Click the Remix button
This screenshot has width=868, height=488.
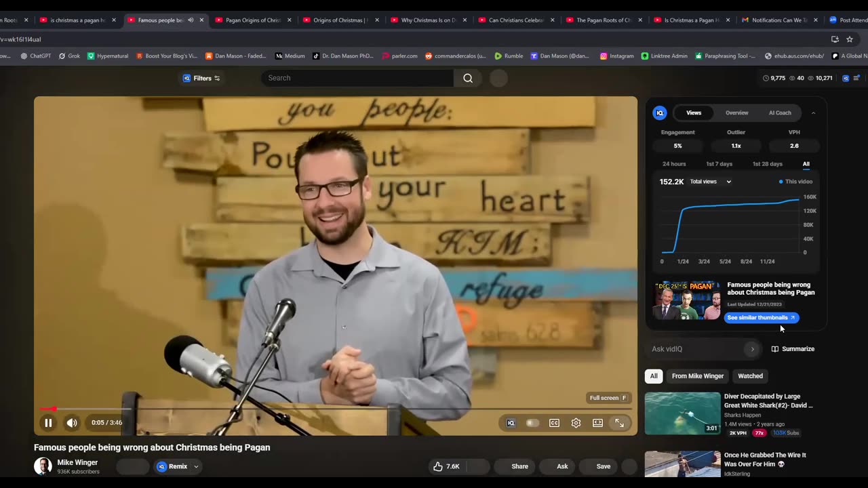[x=172, y=466]
